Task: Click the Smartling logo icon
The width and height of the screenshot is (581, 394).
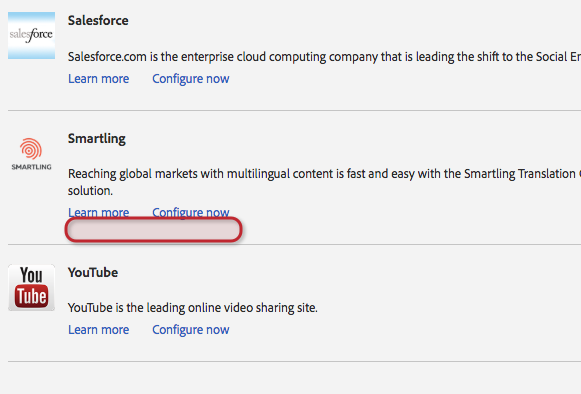Action: 31,154
